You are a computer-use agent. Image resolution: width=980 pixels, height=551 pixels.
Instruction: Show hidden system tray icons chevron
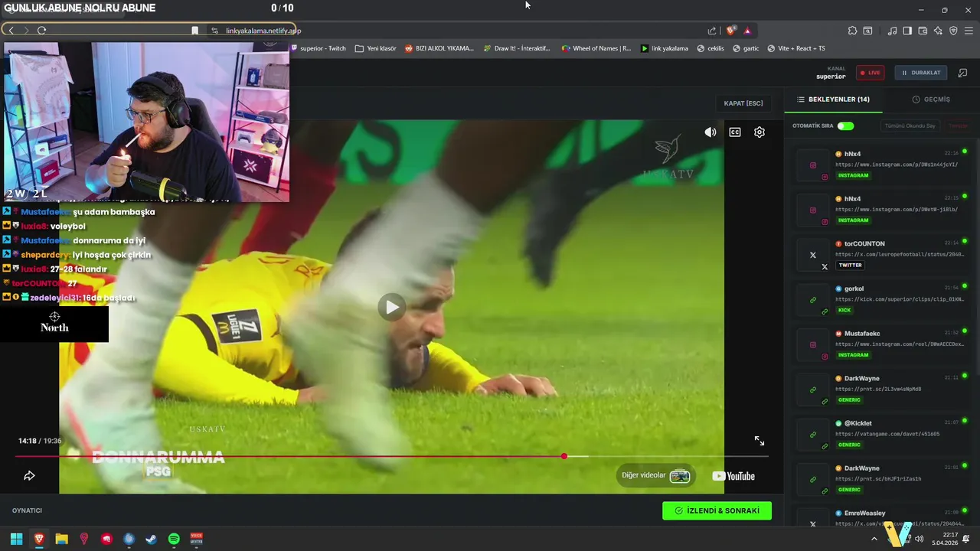pos(874,539)
